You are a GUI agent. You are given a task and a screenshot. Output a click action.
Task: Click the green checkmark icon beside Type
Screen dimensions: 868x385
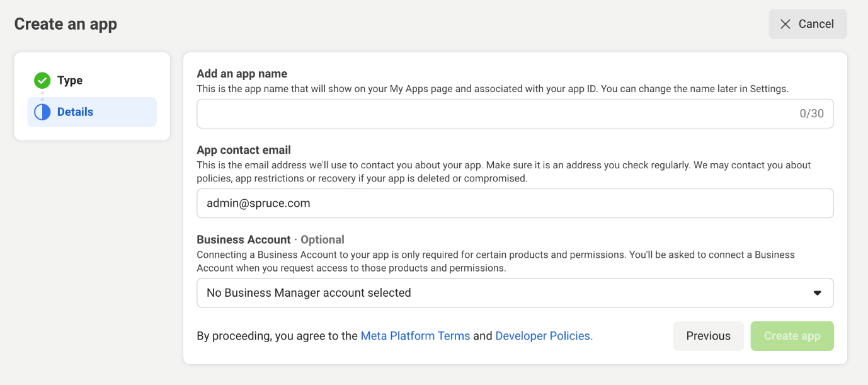pos(42,81)
